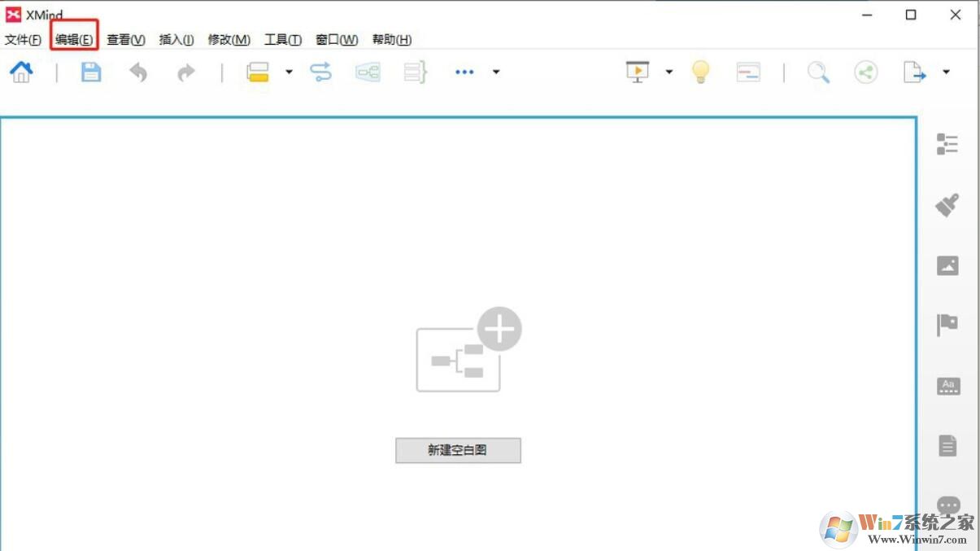The width and height of the screenshot is (980, 551).
Task: Open the Notes panel in the right sidebar
Action: click(946, 445)
